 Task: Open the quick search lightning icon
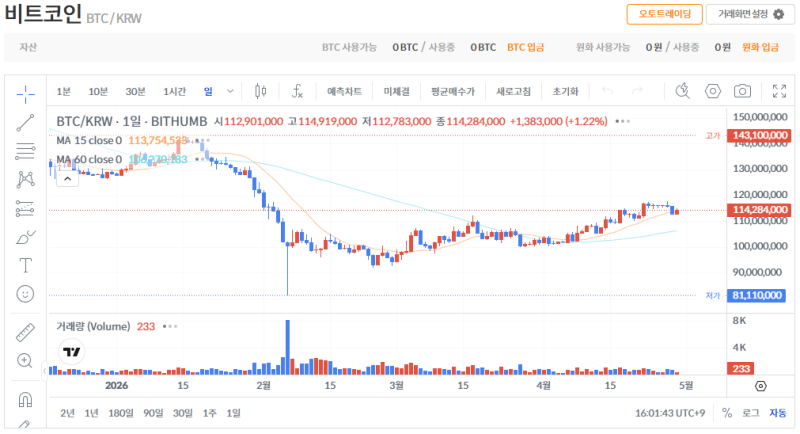click(x=683, y=91)
